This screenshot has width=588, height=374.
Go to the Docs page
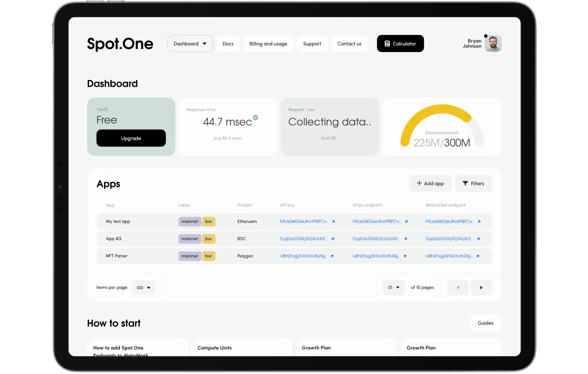tap(228, 44)
